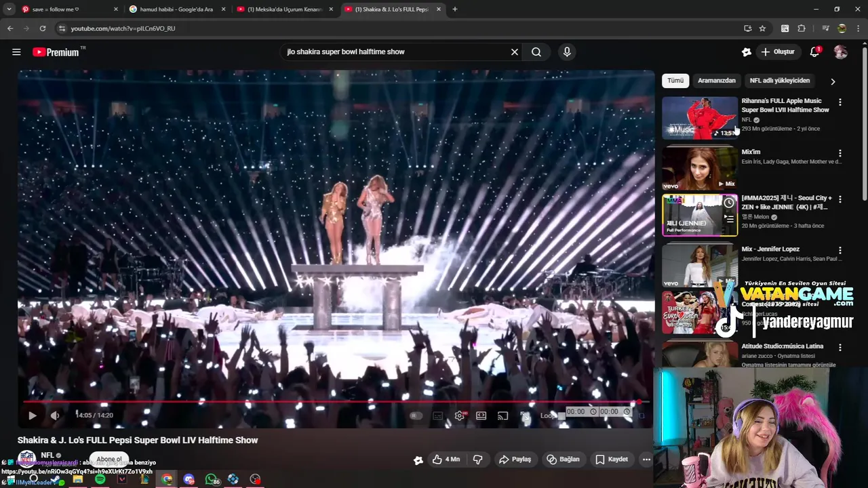Screen dimensions: 868x488
Task: Open options for the Rihanna Halftime Show video
Action: point(840,102)
